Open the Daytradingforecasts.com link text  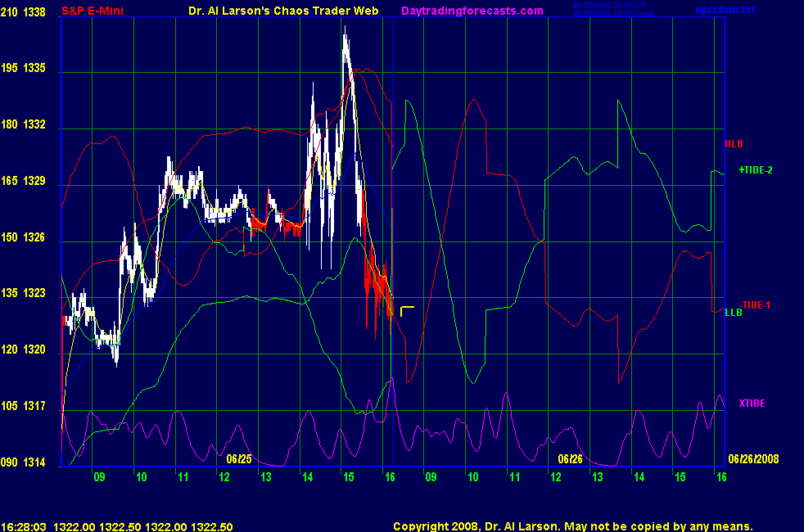tap(472, 11)
